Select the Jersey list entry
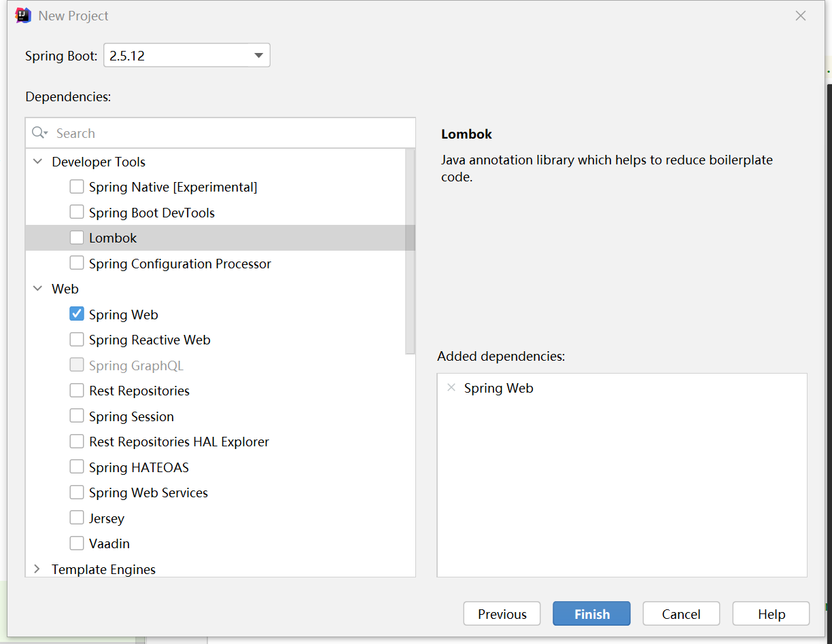Screen dimensions: 832x644 coord(107,518)
